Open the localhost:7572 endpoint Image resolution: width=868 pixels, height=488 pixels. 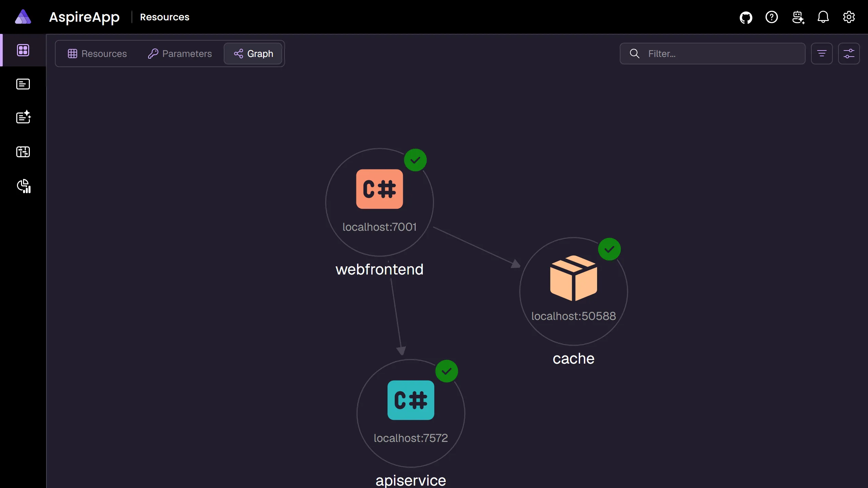(x=411, y=438)
